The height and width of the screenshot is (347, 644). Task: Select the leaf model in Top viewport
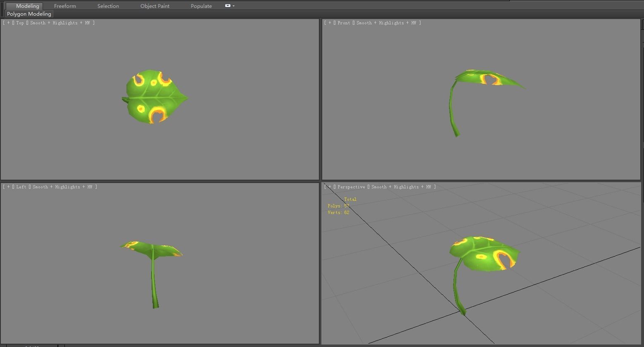(x=155, y=97)
